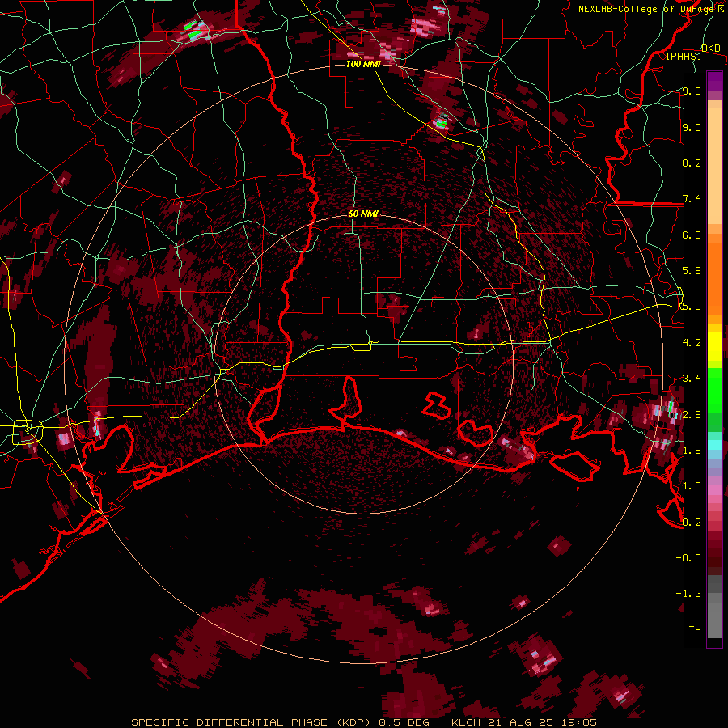Image resolution: width=728 pixels, height=728 pixels.
Task: Click the 9.8 value on the color scale
Action: point(692,91)
